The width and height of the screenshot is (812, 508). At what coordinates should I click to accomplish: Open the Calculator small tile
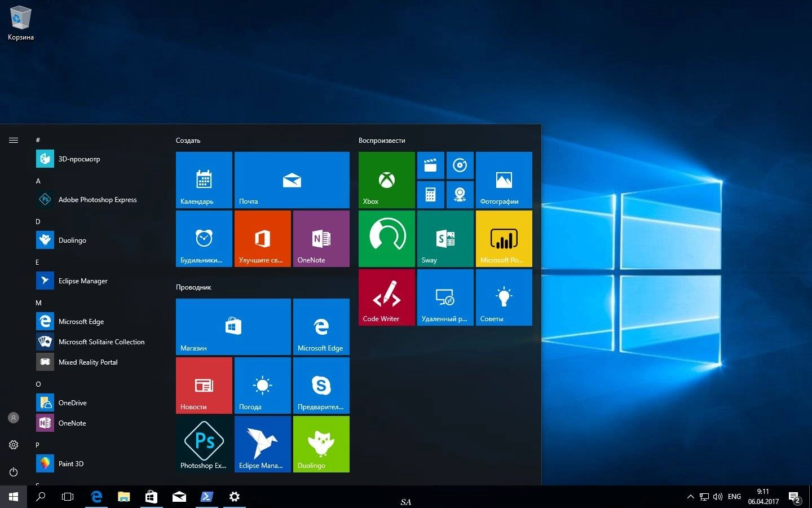(x=431, y=195)
